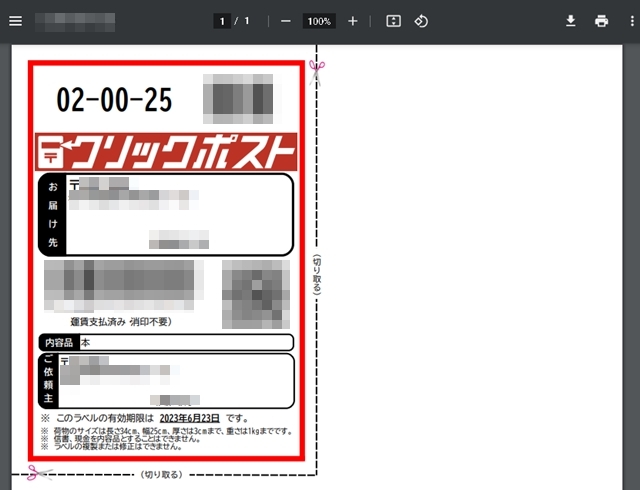The width and height of the screenshot is (640, 490).
Task: Click the クリックポスト red banner
Action: (x=166, y=151)
